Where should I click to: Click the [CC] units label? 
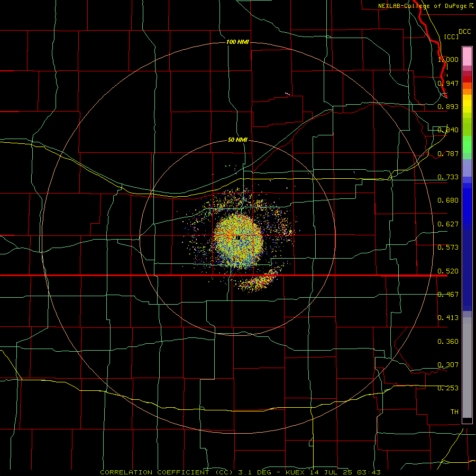tap(451, 36)
